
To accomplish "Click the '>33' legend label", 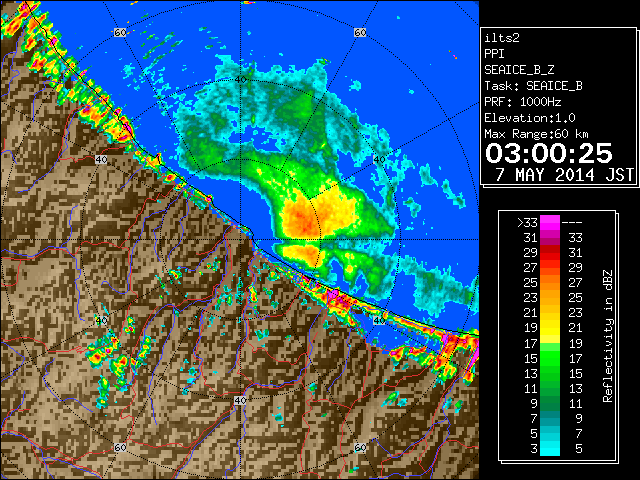I will pos(527,223).
